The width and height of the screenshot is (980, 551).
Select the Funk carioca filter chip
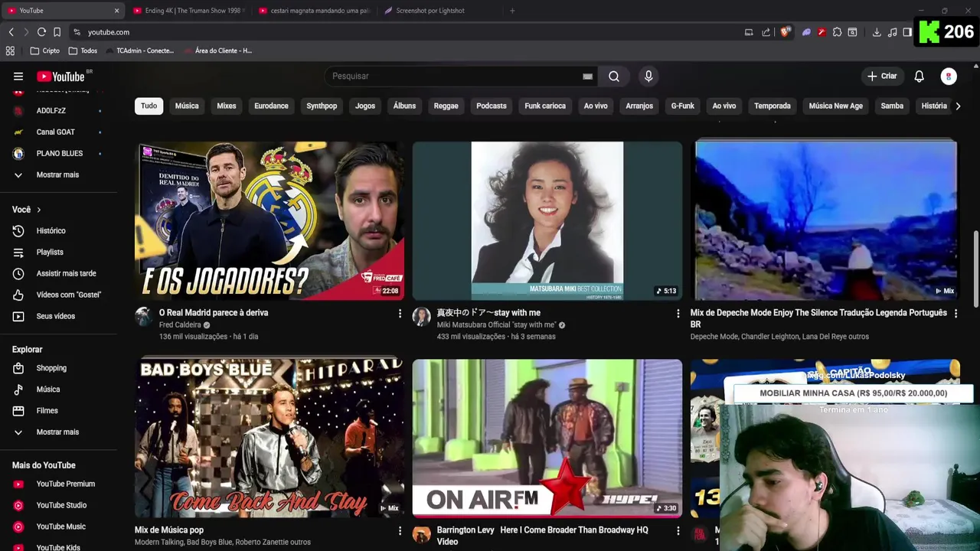545,106
